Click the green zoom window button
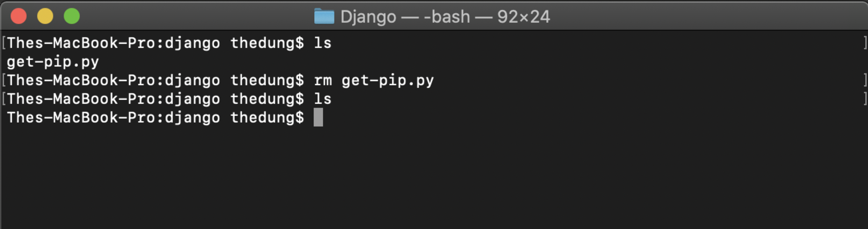 coord(72,16)
